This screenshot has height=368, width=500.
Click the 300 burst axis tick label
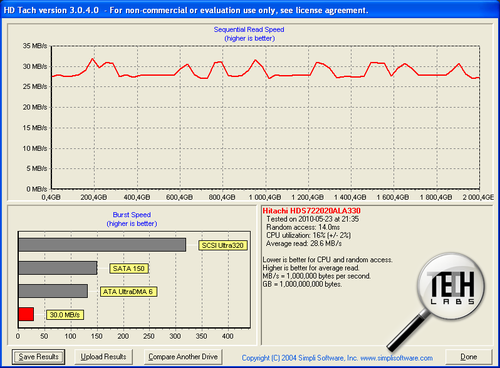[175, 336]
